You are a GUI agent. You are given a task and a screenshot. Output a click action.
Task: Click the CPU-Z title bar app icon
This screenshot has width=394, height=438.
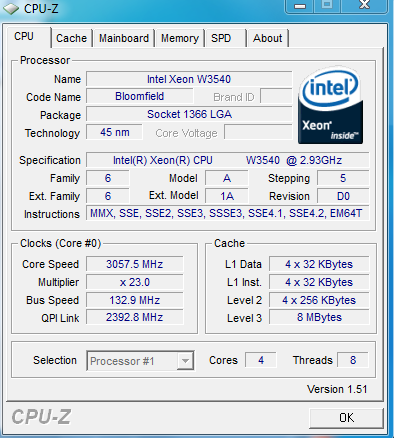coord(11,9)
